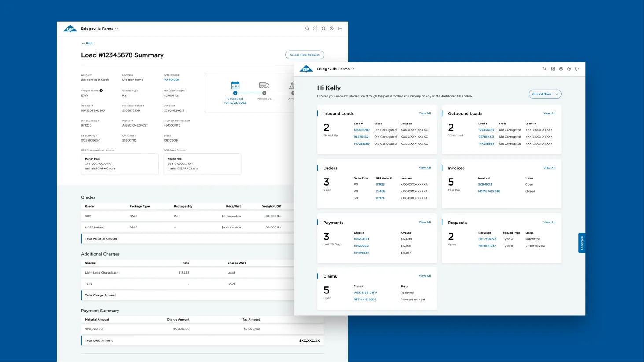
Task: Open settings gear in dashboard header
Action: pyautogui.click(x=561, y=69)
